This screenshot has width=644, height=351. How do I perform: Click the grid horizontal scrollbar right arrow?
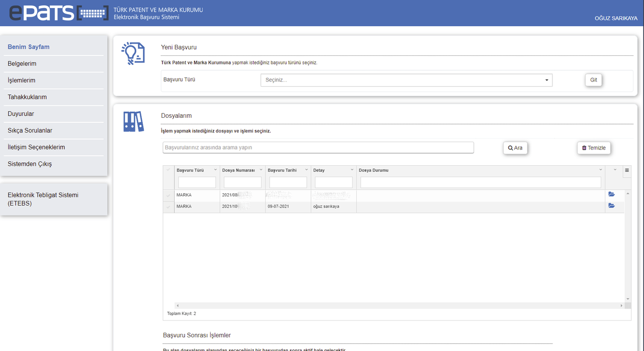(x=621, y=306)
